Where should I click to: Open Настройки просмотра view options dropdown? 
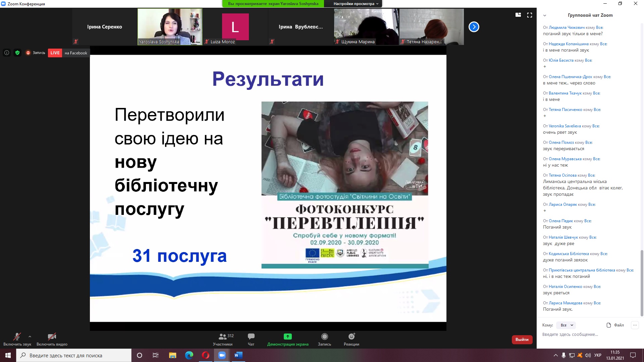[356, 4]
